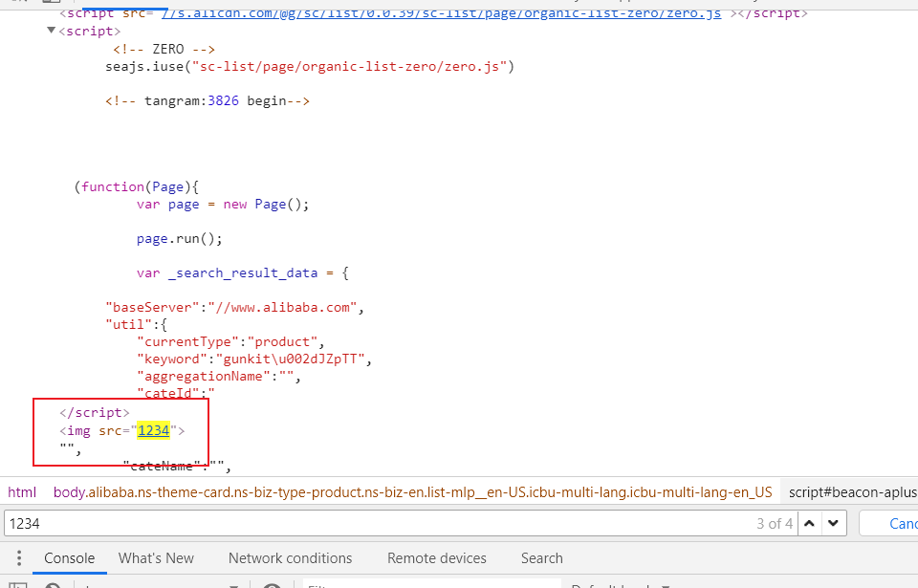Click the "cateId" line

click(176, 392)
